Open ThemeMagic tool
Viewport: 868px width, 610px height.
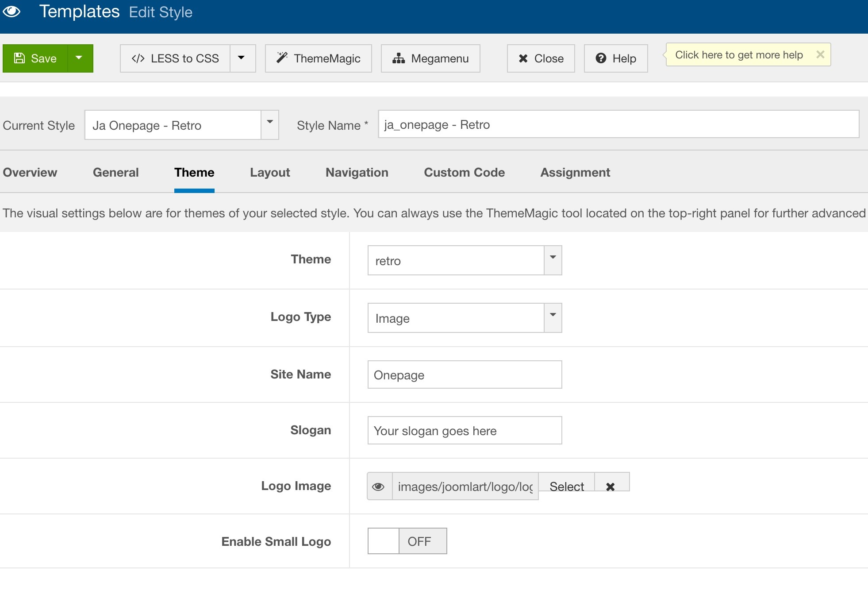pos(318,58)
